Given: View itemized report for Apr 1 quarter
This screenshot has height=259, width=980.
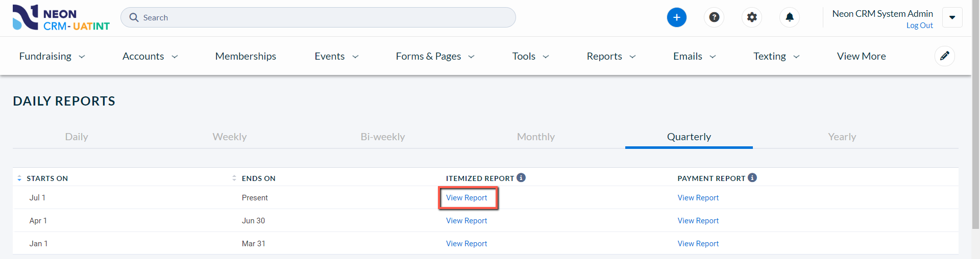Looking at the screenshot, I should coord(467,221).
